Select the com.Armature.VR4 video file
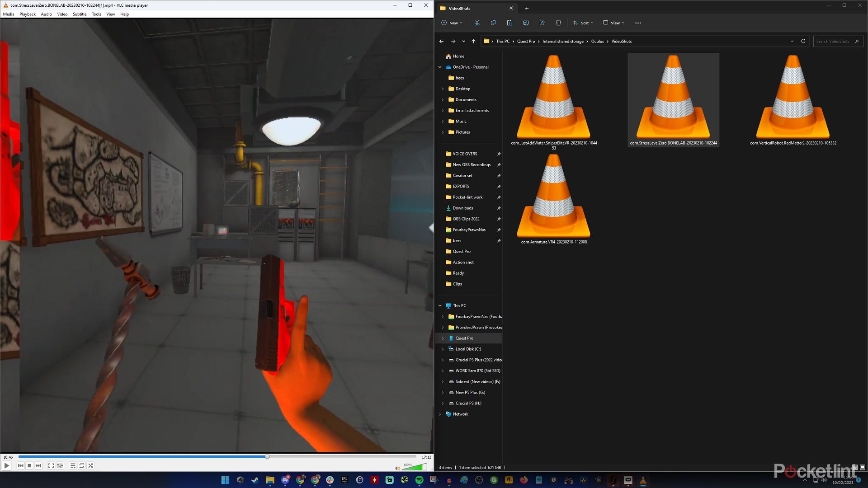The height and width of the screenshot is (488, 868). click(554, 199)
